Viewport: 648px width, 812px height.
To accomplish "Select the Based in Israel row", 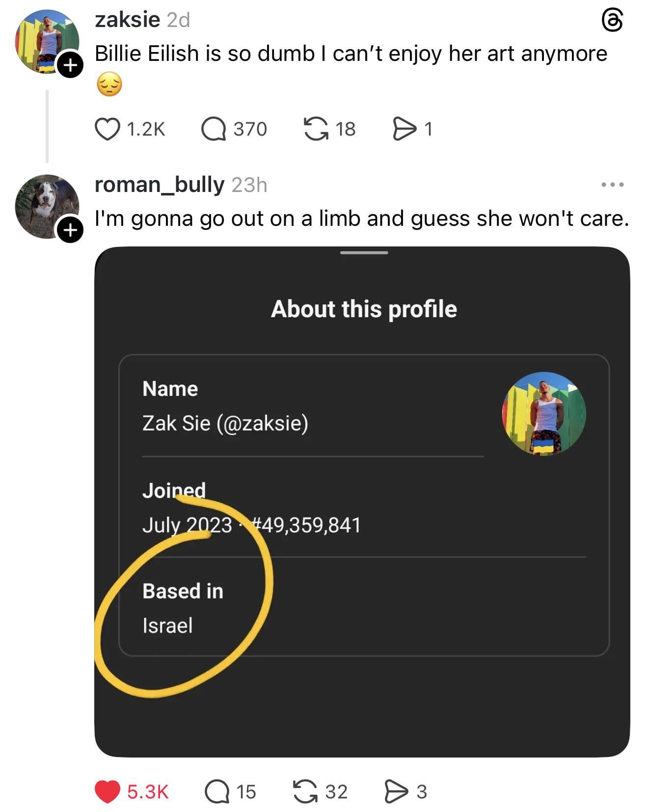I will [x=183, y=608].
